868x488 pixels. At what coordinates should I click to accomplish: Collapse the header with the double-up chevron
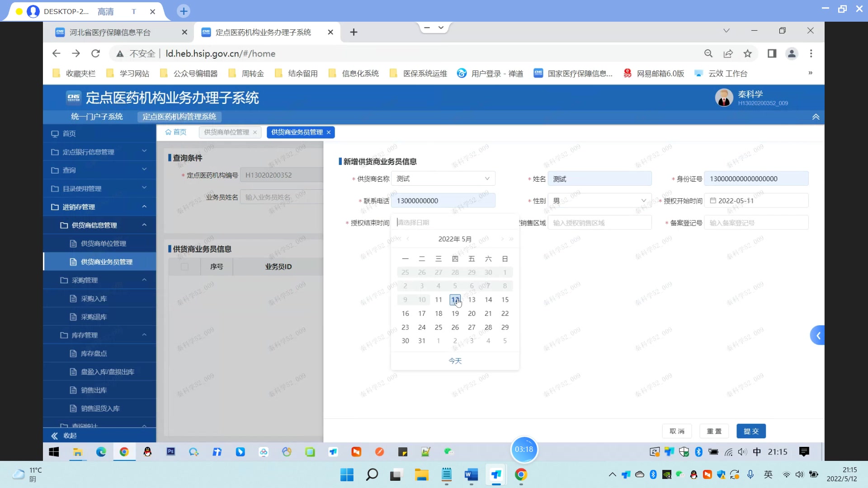816,117
